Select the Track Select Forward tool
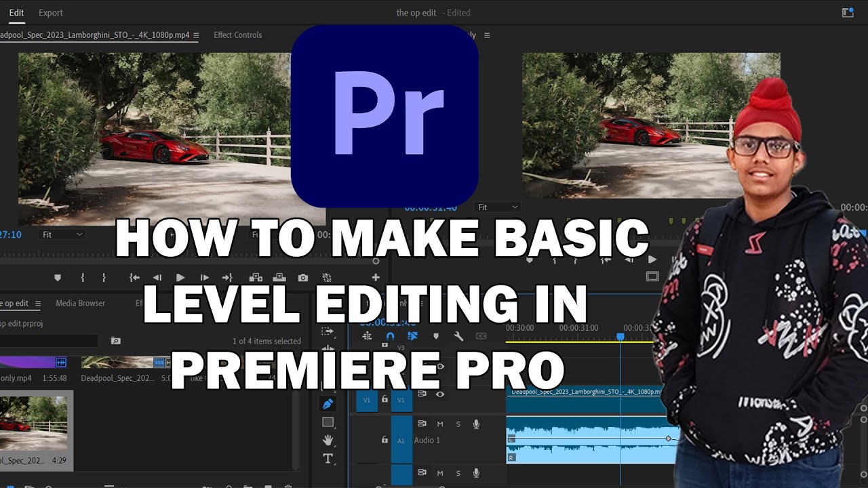 coord(328,331)
